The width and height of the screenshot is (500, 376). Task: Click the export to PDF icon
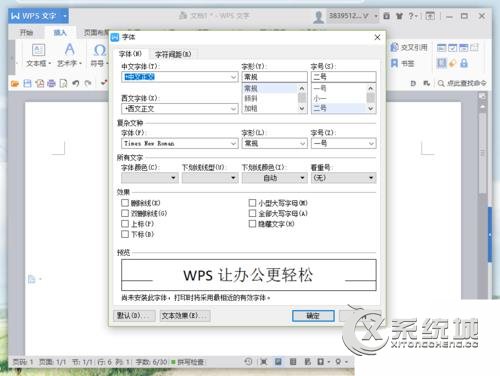[39, 83]
